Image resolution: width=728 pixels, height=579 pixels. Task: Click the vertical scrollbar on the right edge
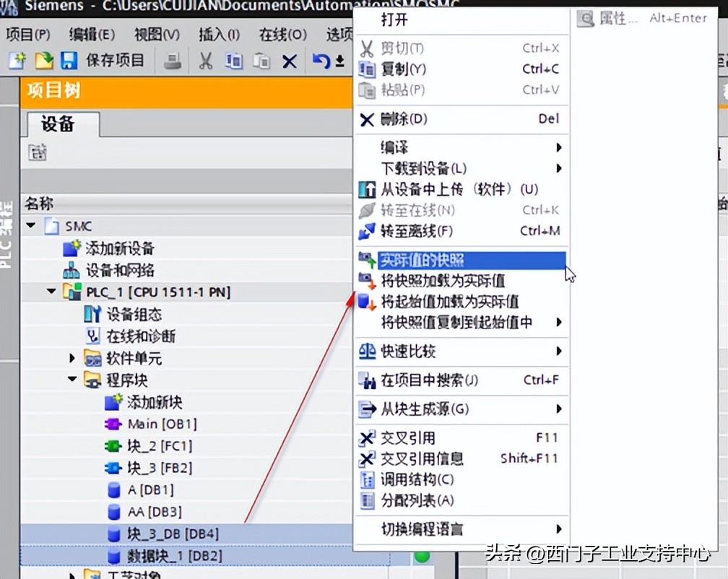pyautogui.click(x=723, y=289)
